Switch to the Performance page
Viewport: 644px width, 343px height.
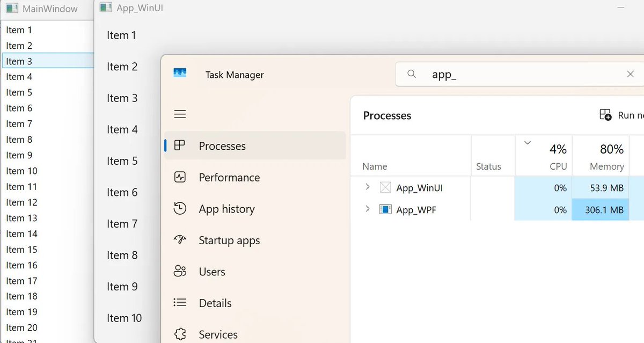255,177
